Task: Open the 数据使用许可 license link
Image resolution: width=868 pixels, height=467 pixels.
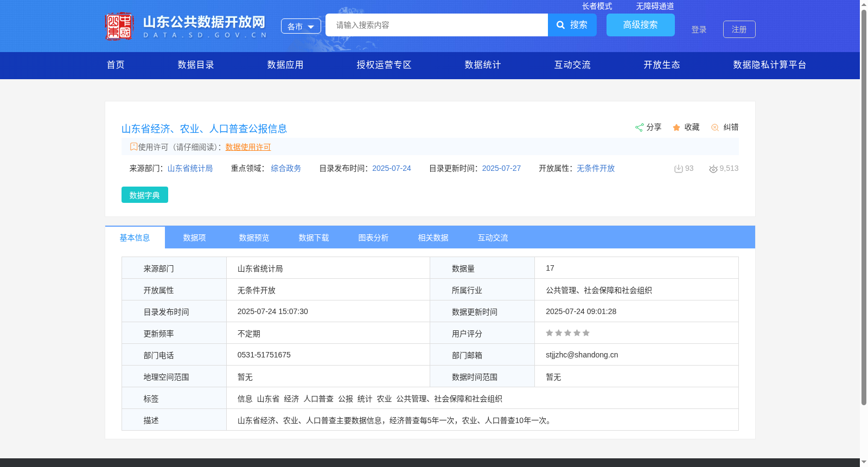Action: tap(248, 147)
